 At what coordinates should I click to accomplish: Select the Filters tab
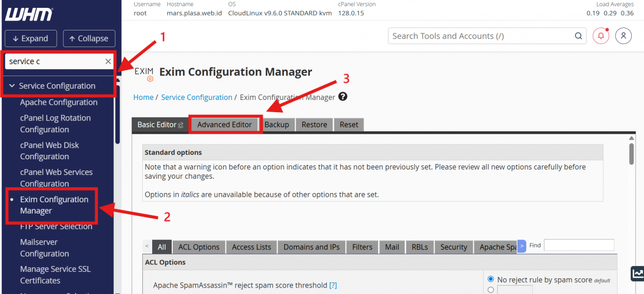pos(362,247)
